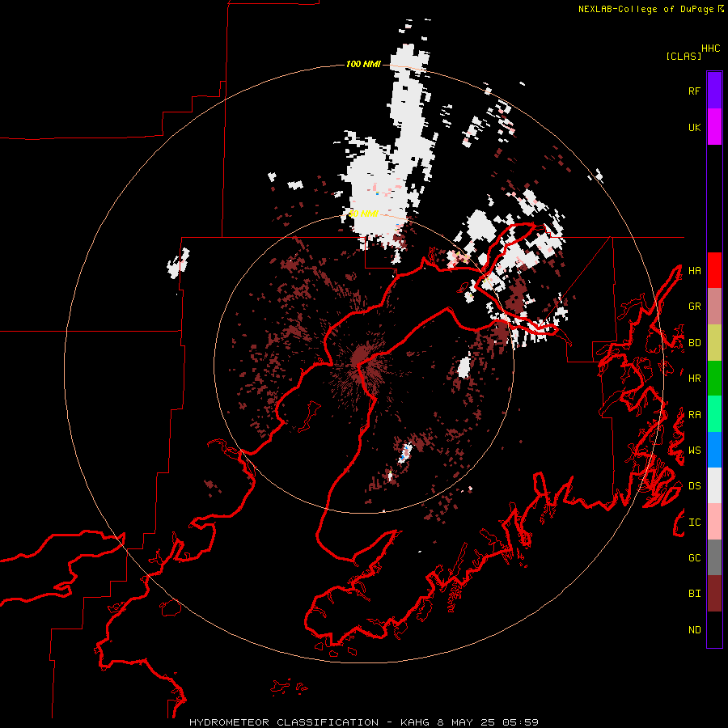
Task: Click the WS blue legend swatch
Action: coord(714,450)
